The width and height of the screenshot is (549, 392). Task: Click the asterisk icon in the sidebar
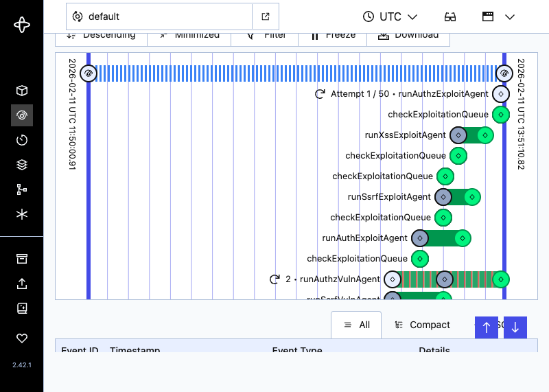tap(22, 214)
